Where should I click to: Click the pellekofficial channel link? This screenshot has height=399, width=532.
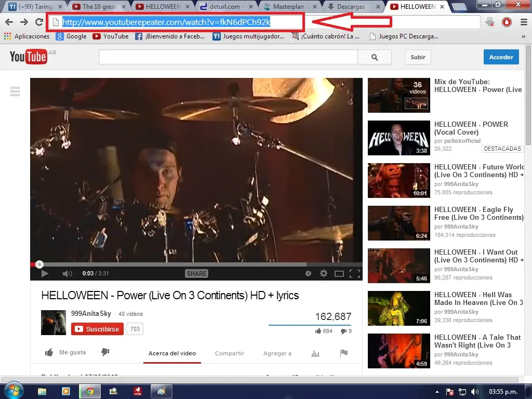[462, 141]
